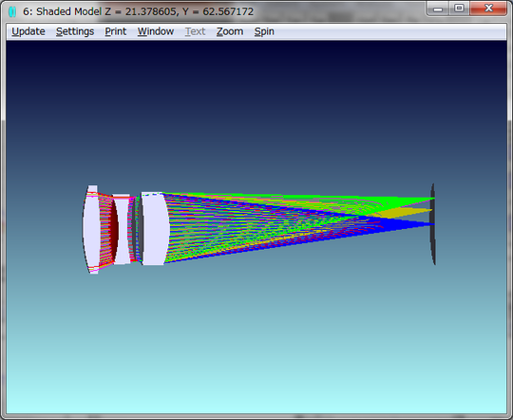Click the dark red lens surface
The image size is (513, 420).
pos(114,229)
